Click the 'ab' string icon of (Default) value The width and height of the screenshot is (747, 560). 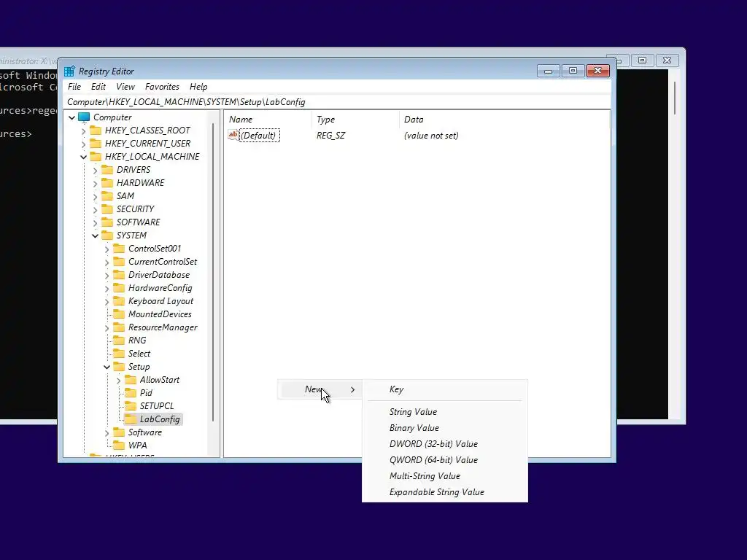point(233,135)
